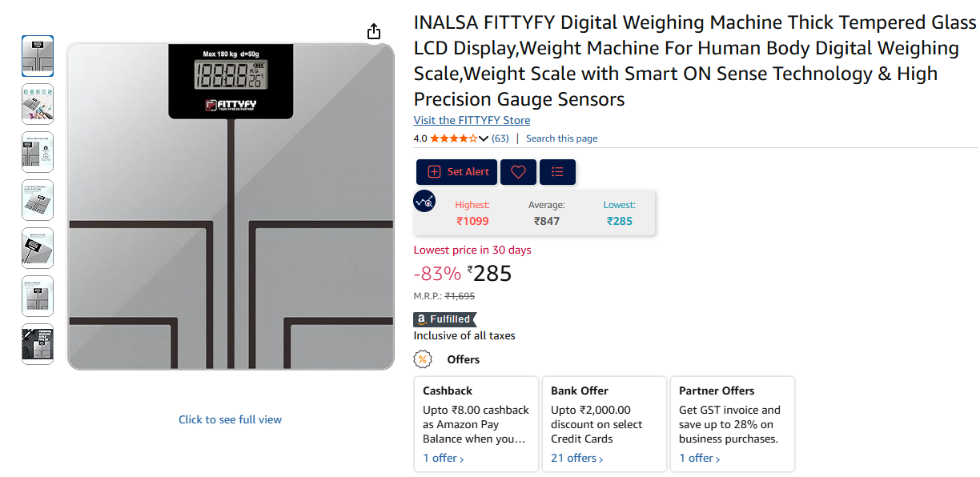Open the list icon button beside heart
Screen dimensions: 980x477
coord(557,172)
